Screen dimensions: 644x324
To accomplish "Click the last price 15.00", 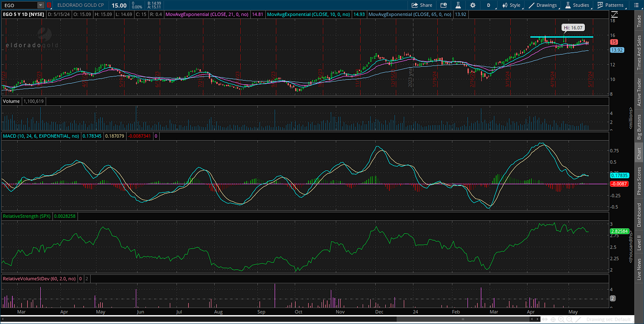I will point(118,5).
